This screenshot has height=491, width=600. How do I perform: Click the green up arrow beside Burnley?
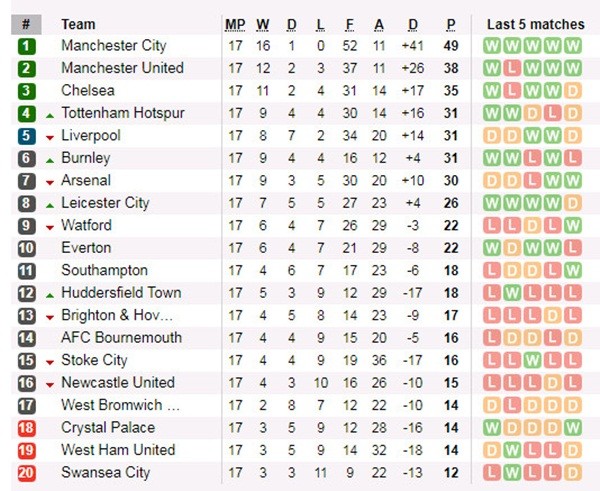click(50, 159)
